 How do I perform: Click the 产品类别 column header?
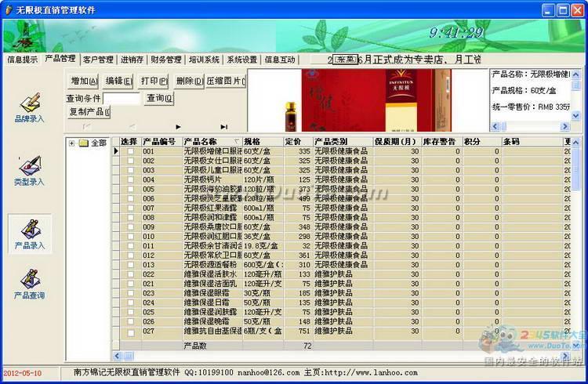pyautogui.click(x=343, y=141)
